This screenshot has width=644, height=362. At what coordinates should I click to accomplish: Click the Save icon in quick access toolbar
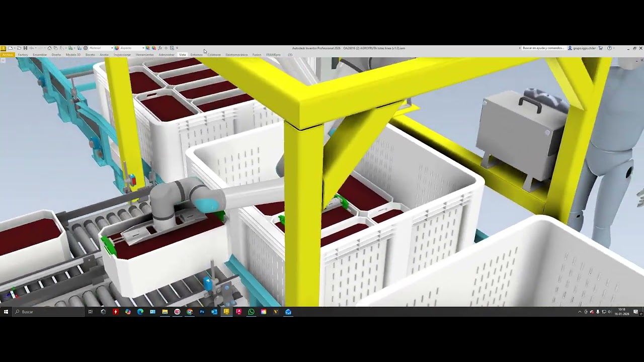click(25, 48)
